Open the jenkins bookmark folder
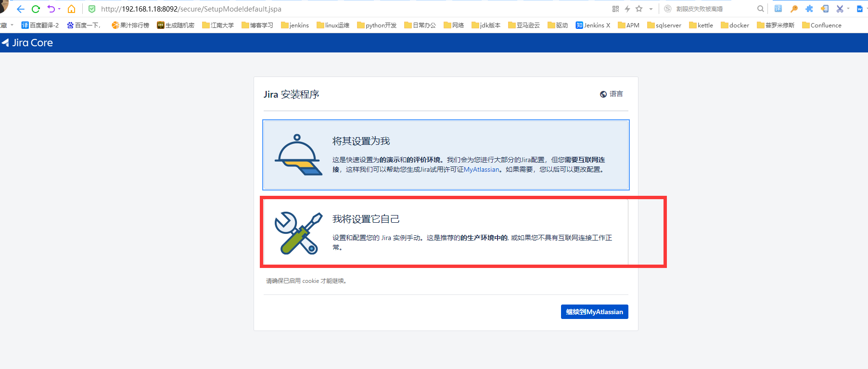 click(x=295, y=25)
